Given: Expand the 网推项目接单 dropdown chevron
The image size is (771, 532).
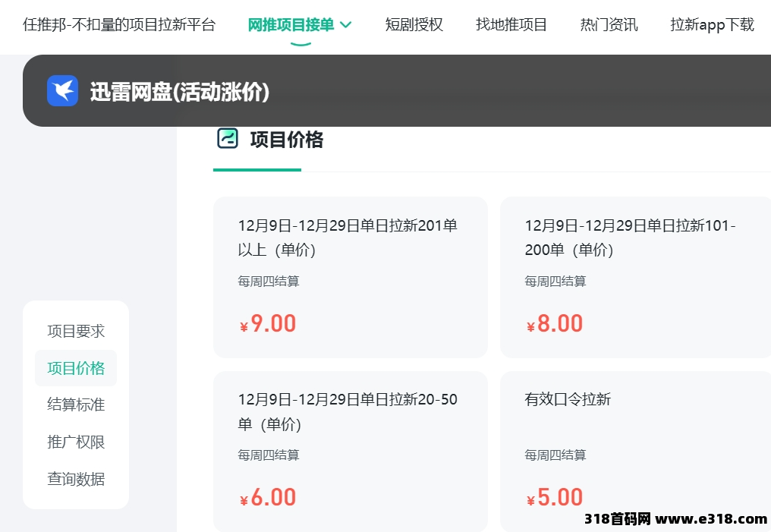Looking at the screenshot, I should tap(346, 25).
